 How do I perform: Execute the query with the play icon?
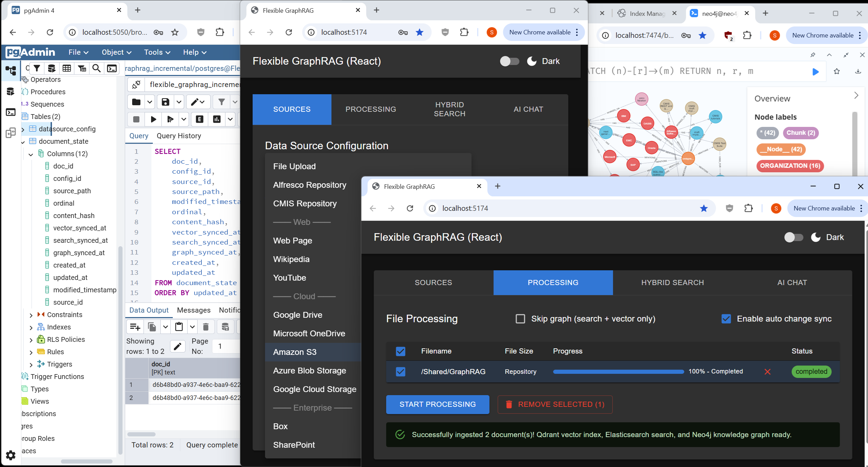pos(154,119)
